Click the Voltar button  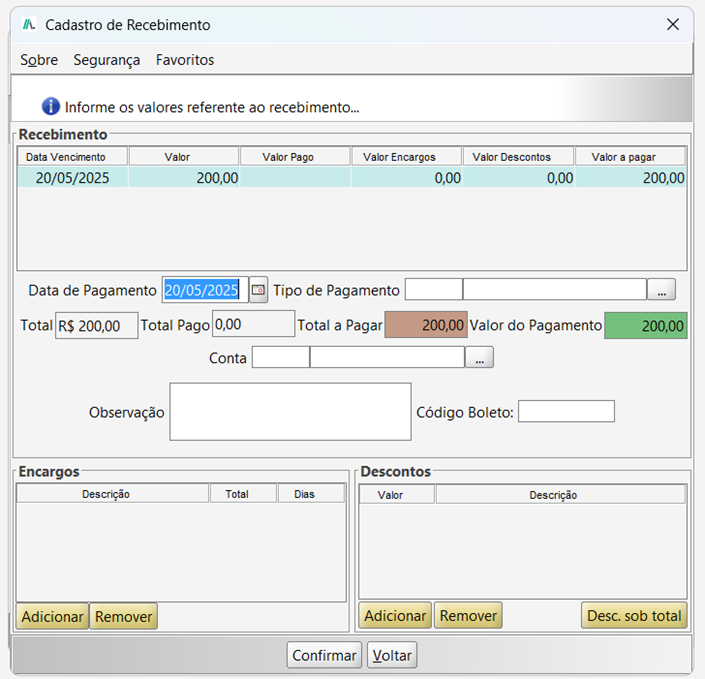click(392, 655)
